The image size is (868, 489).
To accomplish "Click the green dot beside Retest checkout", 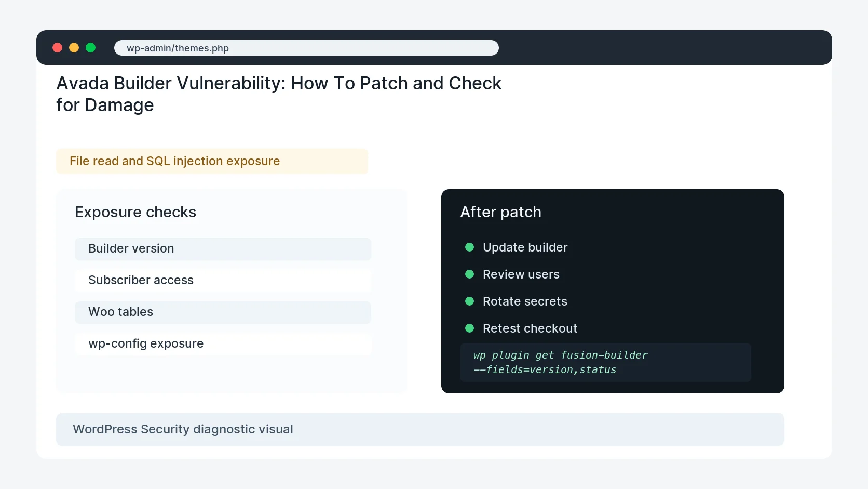I will tap(470, 328).
